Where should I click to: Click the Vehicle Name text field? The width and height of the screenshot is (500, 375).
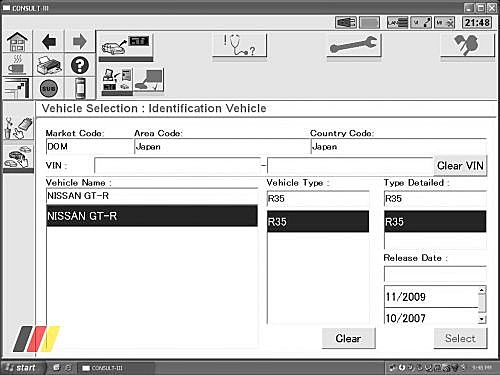[x=152, y=196]
